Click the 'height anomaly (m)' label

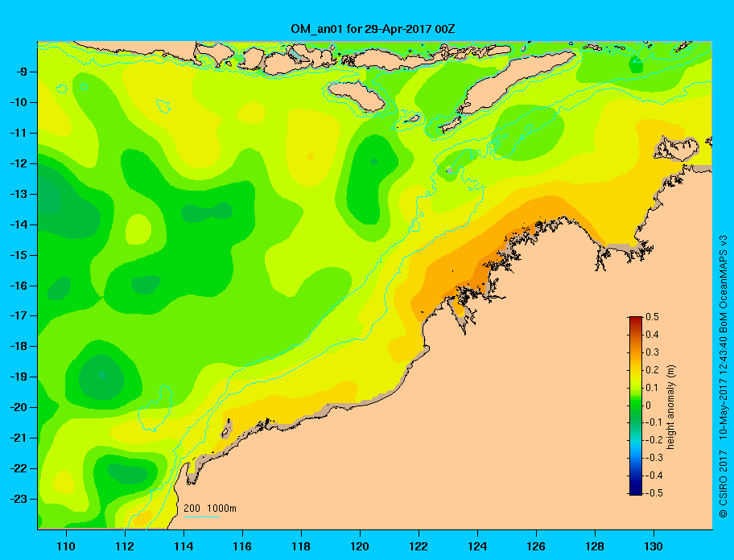[x=670, y=407]
